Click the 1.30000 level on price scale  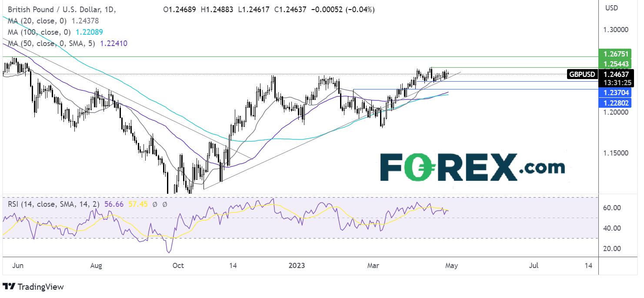coord(615,30)
